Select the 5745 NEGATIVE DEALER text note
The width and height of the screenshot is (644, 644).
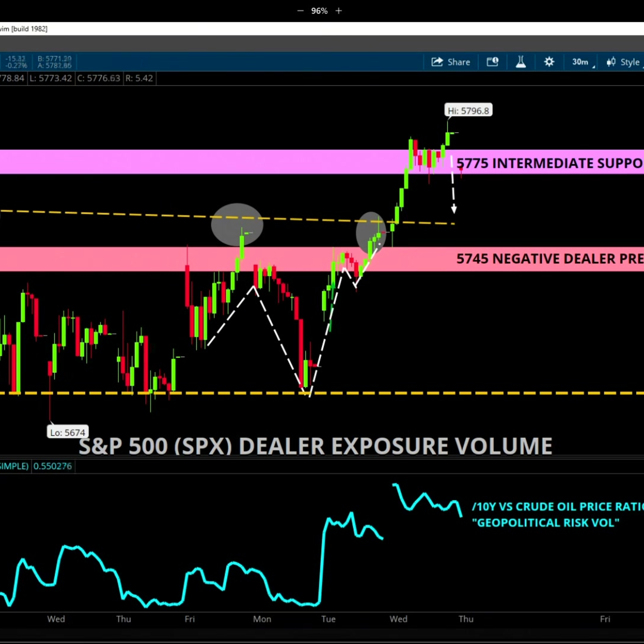pos(550,259)
